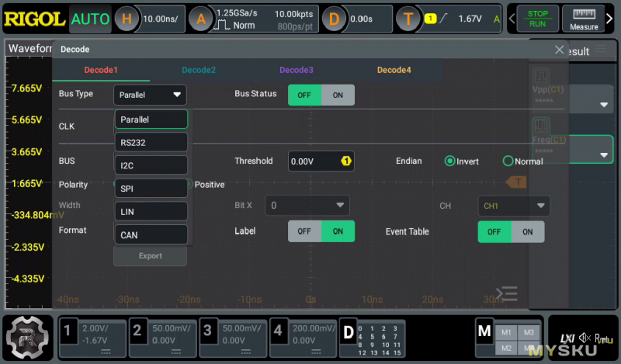Screen dimensions: 621x364
Task: Select the Invert endian radio button
Action: [449, 161]
